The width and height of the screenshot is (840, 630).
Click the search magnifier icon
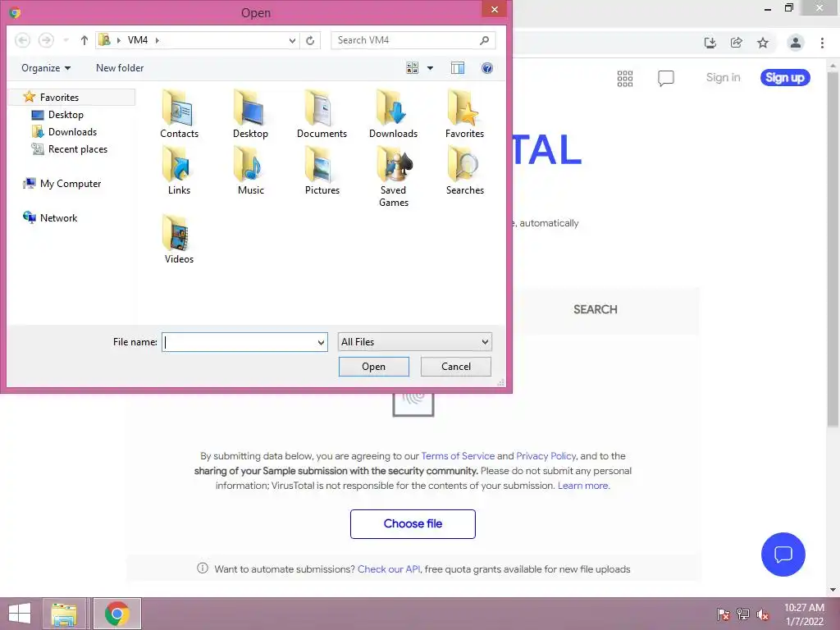[484, 40]
